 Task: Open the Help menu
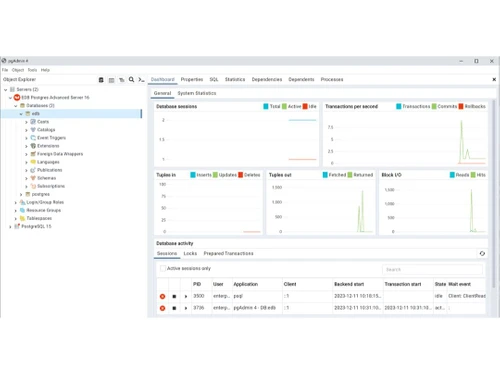45,70
